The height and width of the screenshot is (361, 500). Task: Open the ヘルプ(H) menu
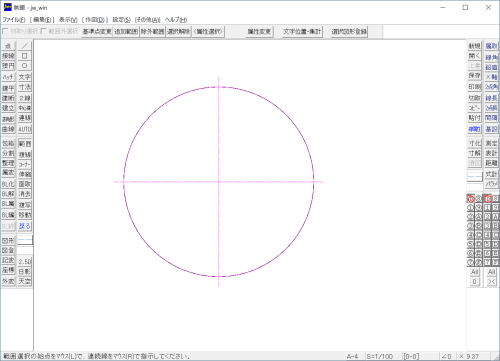[176, 20]
